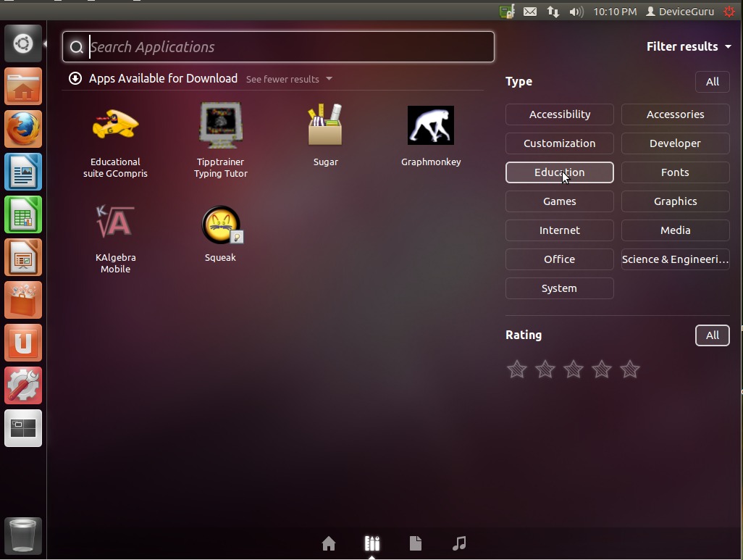The width and height of the screenshot is (743, 560).
Task: Select the Sugar app icon
Action: 326,125
